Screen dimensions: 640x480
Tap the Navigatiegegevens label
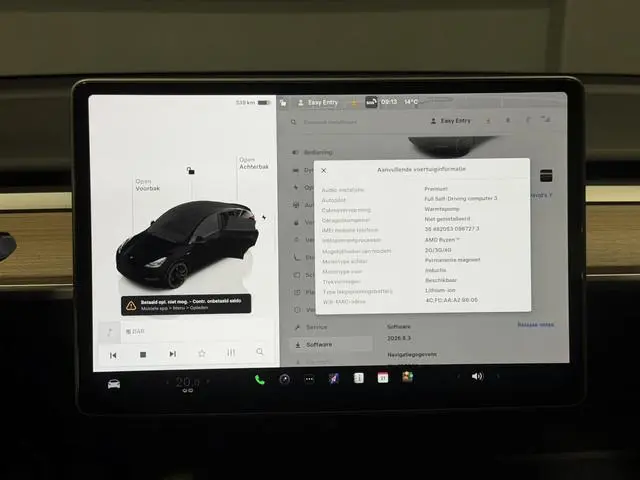[x=412, y=355]
